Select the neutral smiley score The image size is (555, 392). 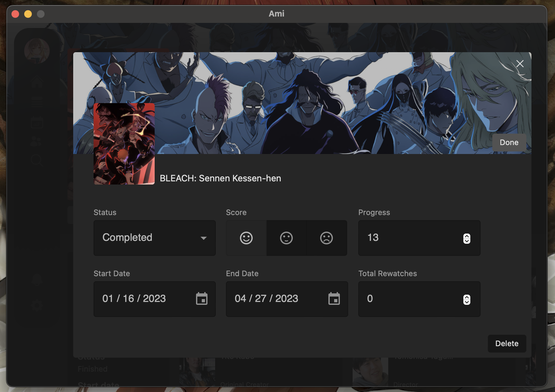click(286, 238)
